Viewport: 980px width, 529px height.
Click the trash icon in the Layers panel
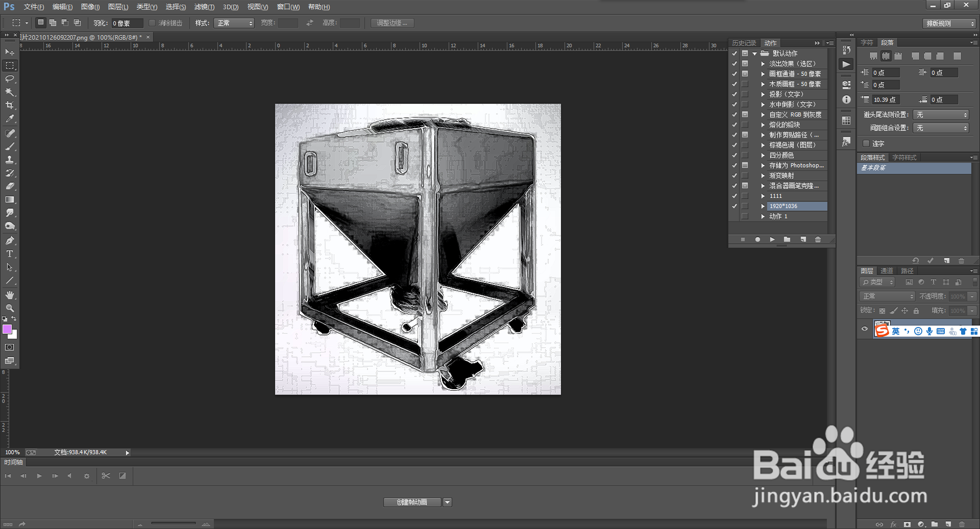(962, 524)
